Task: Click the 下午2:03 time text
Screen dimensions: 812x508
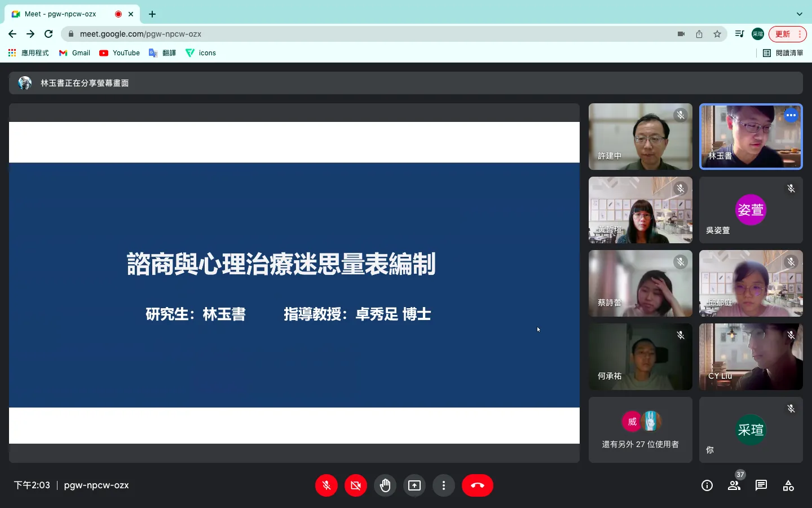Action: coord(32,485)
